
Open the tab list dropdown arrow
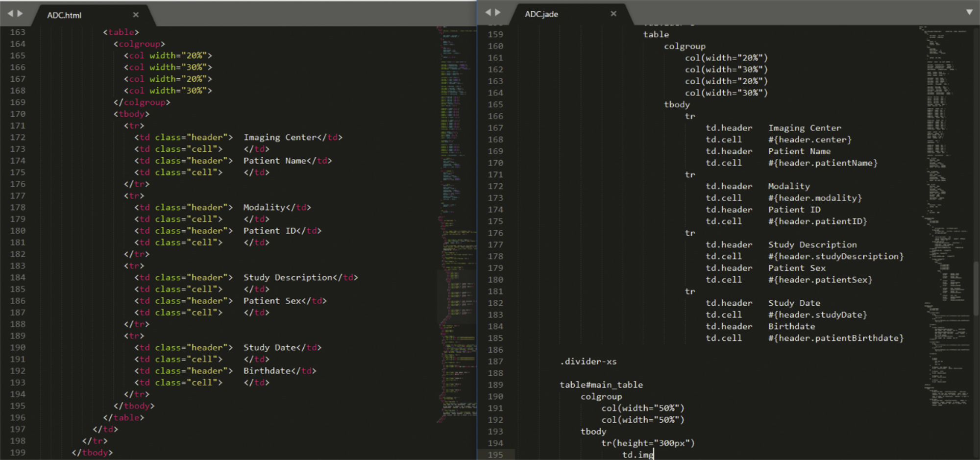click(969, 12)
